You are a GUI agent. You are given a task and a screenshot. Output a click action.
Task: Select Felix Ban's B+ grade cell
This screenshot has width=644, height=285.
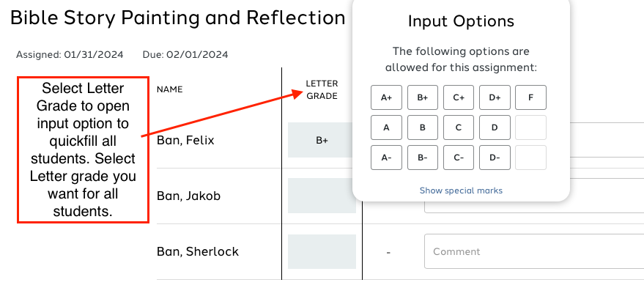point(322,140)
